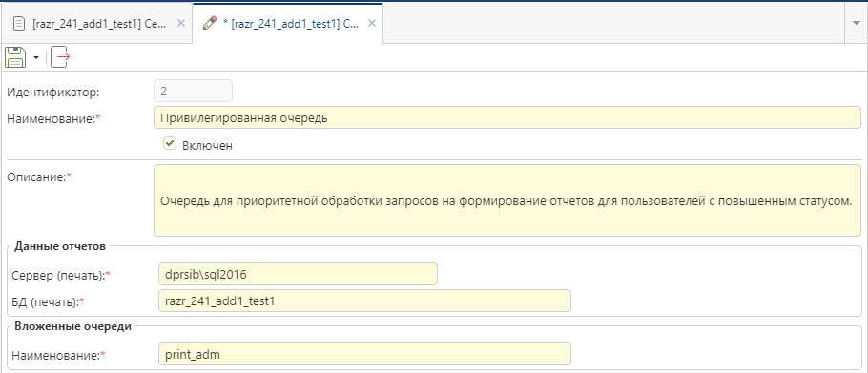The image size is (868, 373).
Task: Click the Наименование field Привилегированная очередь
Action: click(x=507, y=117)
